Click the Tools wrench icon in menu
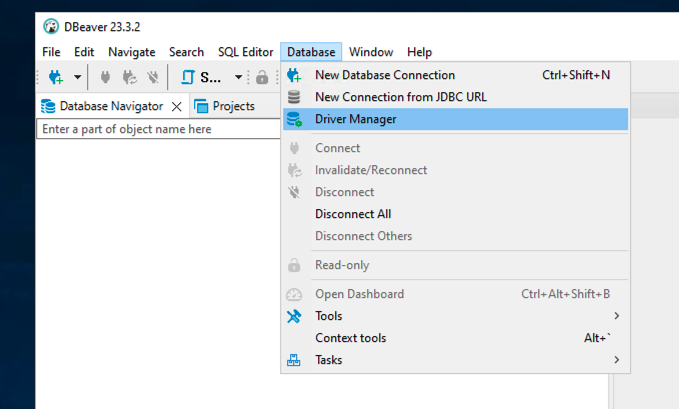The image size is (679, 409). pyautogui.click(x=294, y=316)
